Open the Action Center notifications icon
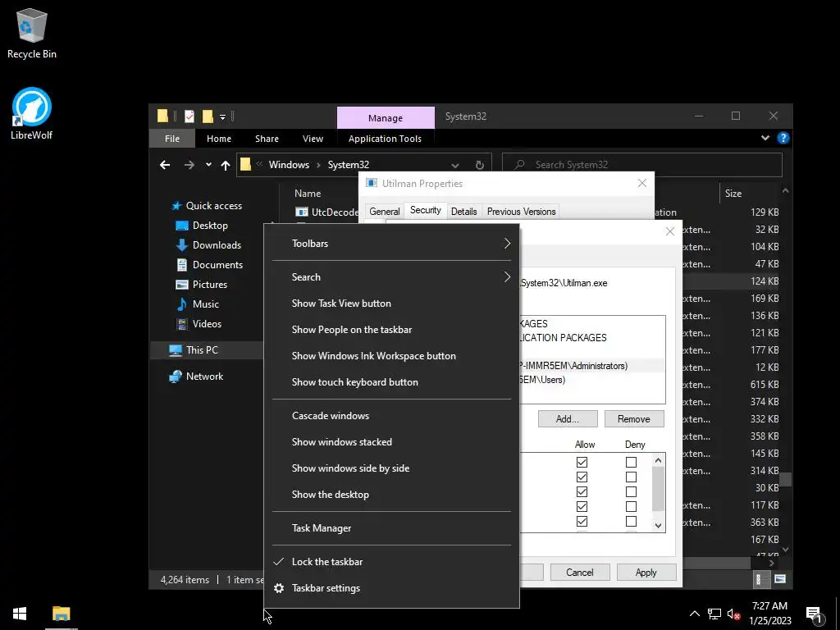Viewport: 840px width, 630px height. pyautogui.click(x=815, y=614)
